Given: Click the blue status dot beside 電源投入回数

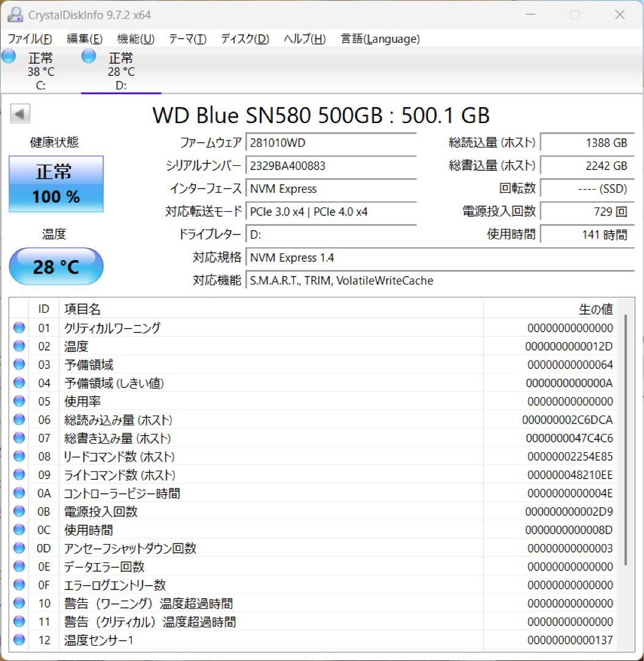Looking at the screenshot, I should point(18,511).
